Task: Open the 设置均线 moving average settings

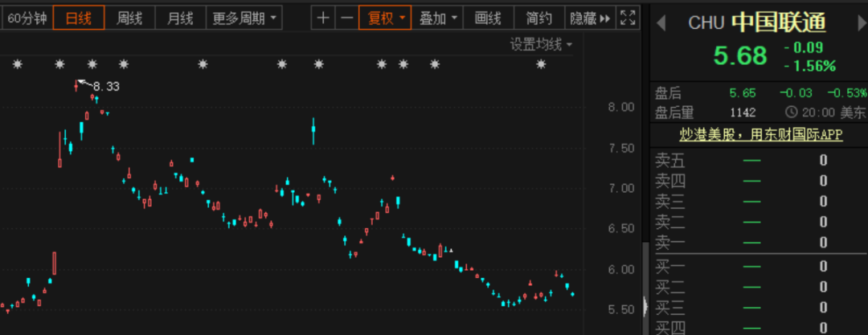Action: pyautogui.click(x=542, y=45)
